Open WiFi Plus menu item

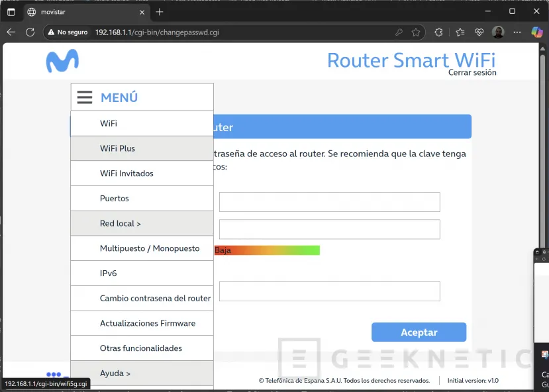(x=142, y=148)
